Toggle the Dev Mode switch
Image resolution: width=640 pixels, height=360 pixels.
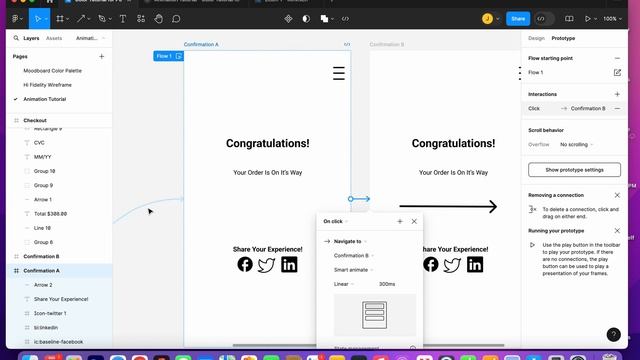tap(544, 19)
